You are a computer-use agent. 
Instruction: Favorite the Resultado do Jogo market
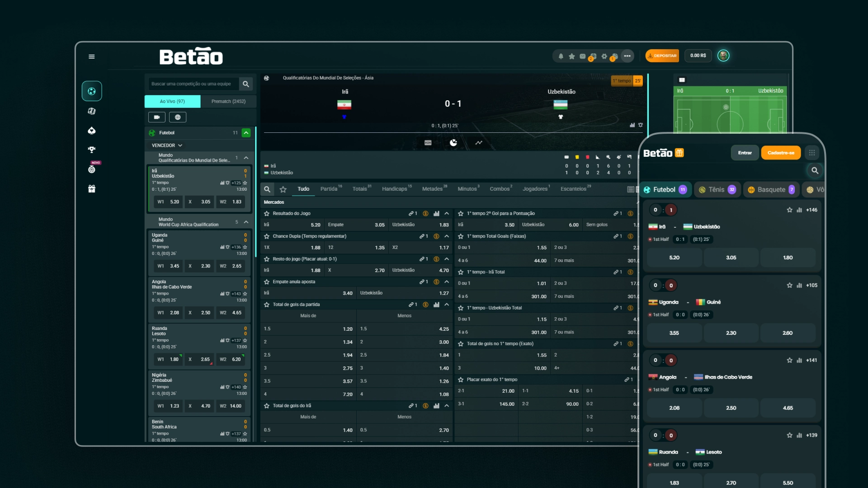(x=267, y=213)
